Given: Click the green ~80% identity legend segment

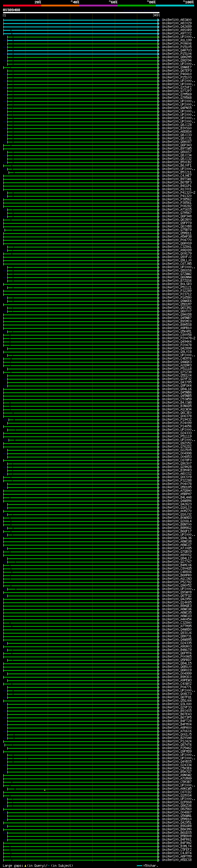Looking at the screenshot, I should [x=137, y=6].
